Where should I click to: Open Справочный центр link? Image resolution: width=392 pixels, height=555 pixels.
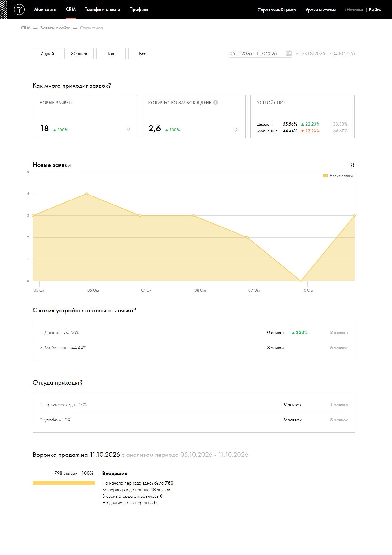(x=277, y=10)
